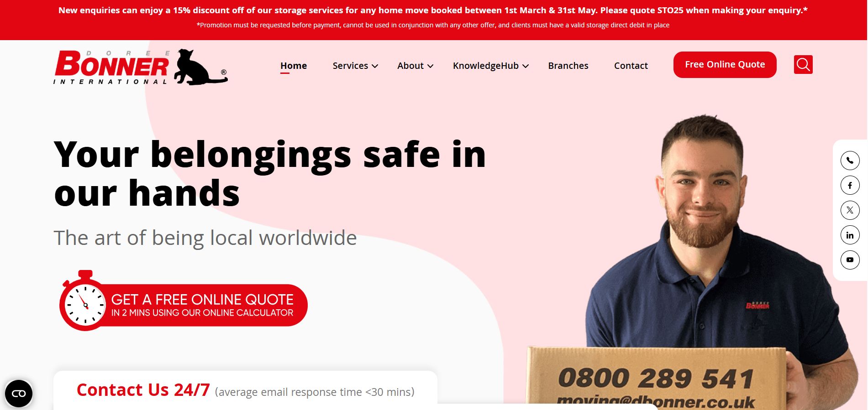Go to the Home menu item
The width and height of the screenshot is (868, 410).
pos(294,66)
